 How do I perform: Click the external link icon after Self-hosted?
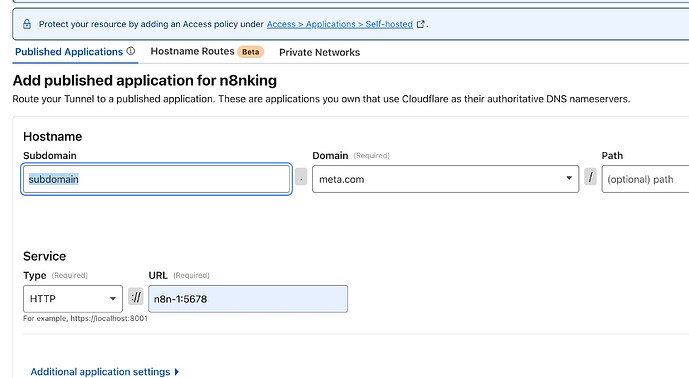(x=420, y=24)
